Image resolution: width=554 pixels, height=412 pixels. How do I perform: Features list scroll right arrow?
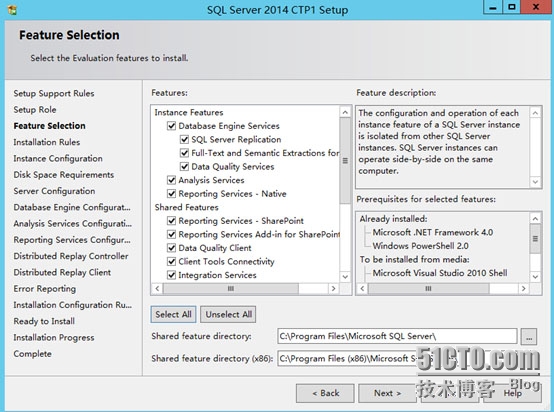click(333, 289)
